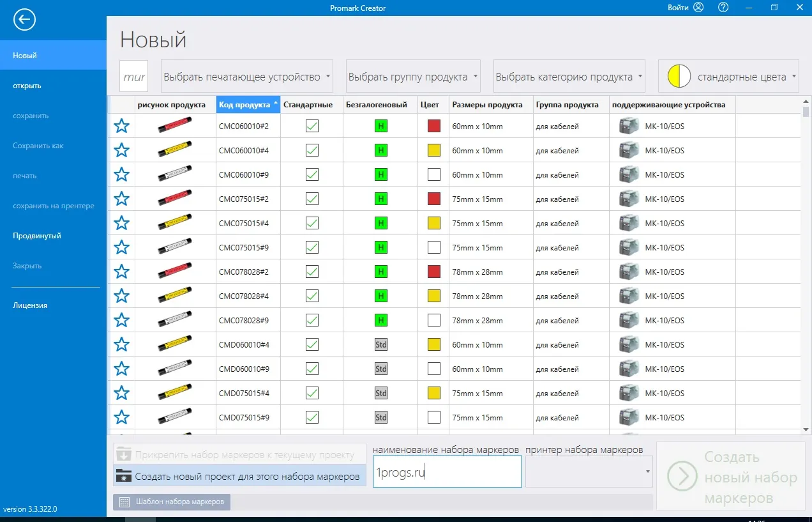Toggle standard checkbox for CMC078028#4

tap(312, 296)
